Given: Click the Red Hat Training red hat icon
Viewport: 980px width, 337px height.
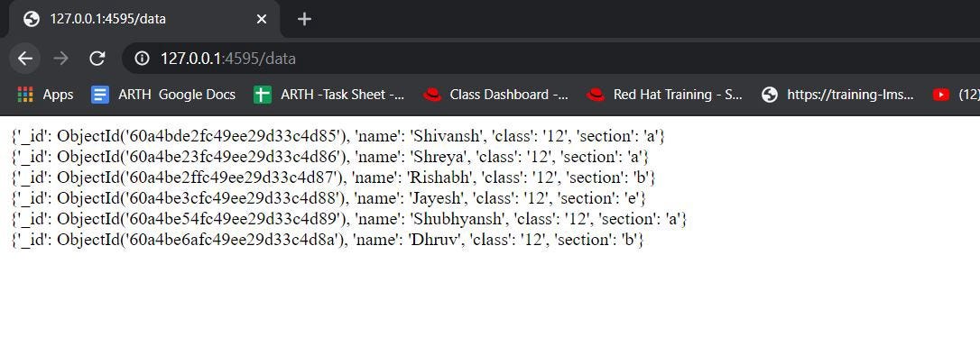Looking at the screenshot, I should click(x=596, y=95).
